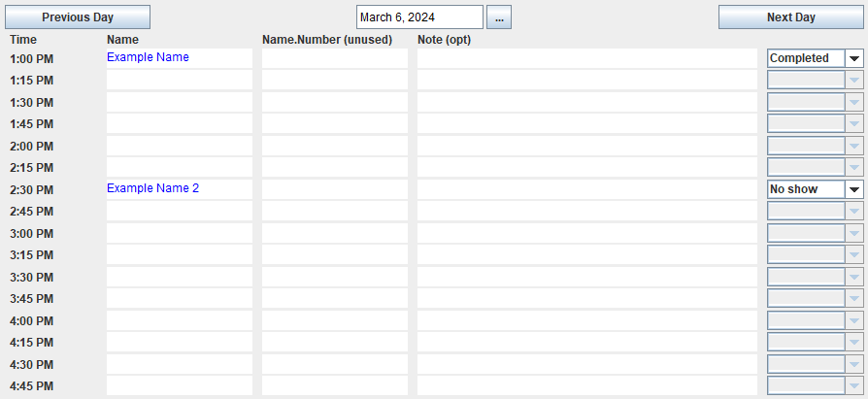Advance to the Next Day
This screenshot has height=399, width=868.
(x=791, y=17)
